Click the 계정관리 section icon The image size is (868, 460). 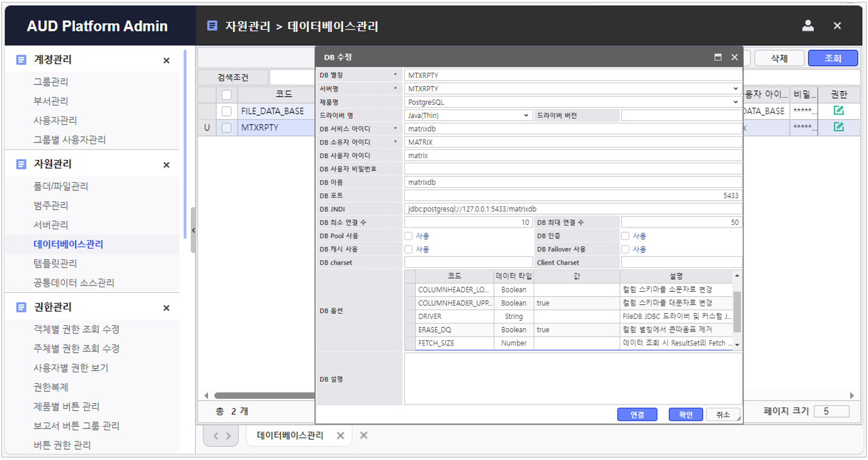click(21, 60)
